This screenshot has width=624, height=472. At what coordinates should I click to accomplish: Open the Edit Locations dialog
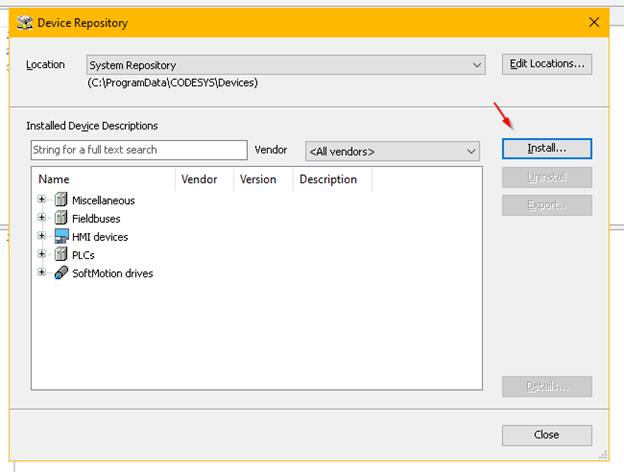547,64
